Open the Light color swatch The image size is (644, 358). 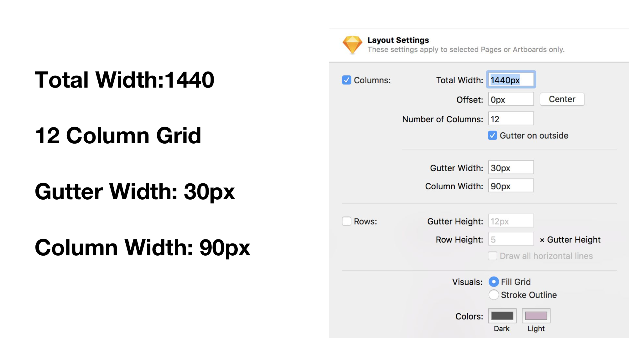click(x=536, y=316)
